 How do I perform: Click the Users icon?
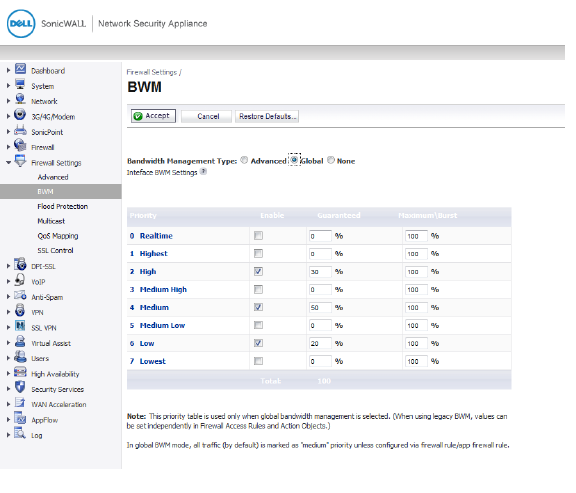click(20, 356)
